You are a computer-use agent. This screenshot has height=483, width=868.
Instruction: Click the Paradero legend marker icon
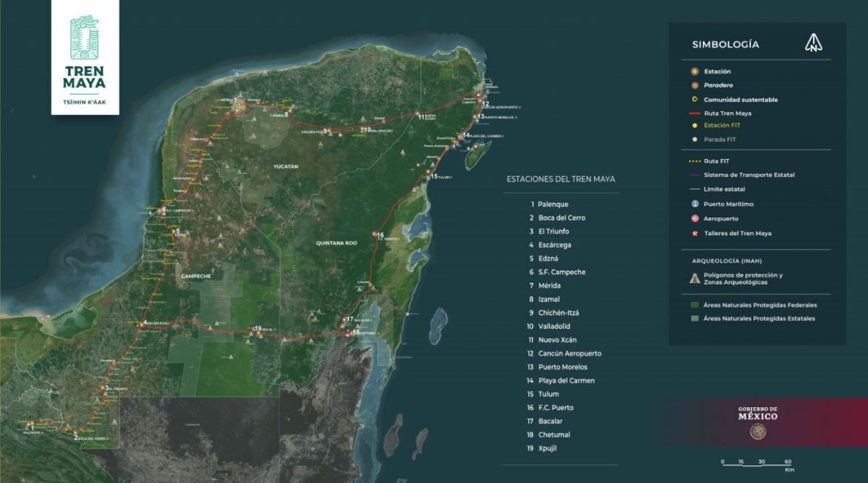694,85
